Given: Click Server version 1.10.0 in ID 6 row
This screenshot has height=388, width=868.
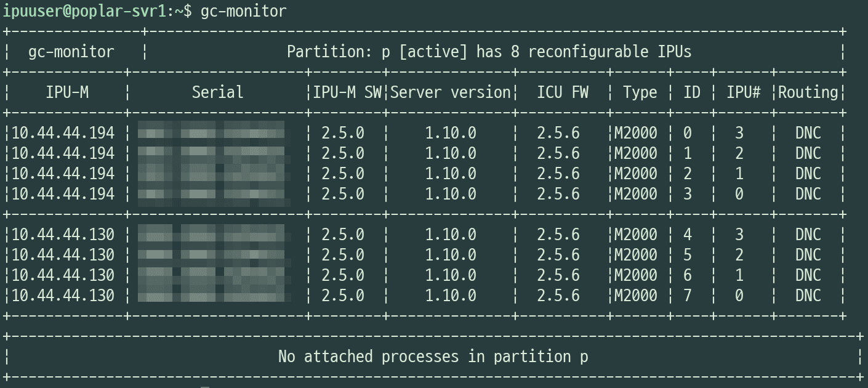Looking at the screenshot, I should 451,275.
